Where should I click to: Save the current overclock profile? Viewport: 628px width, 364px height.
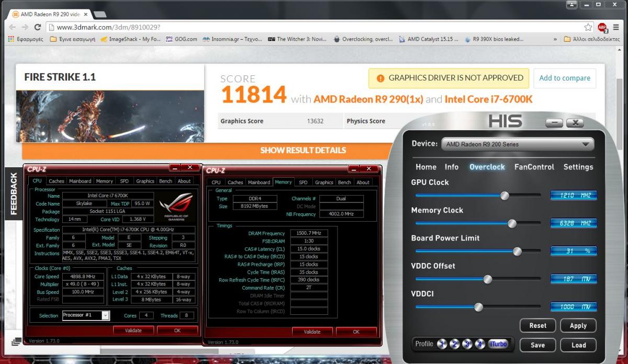tap(537, 345)
